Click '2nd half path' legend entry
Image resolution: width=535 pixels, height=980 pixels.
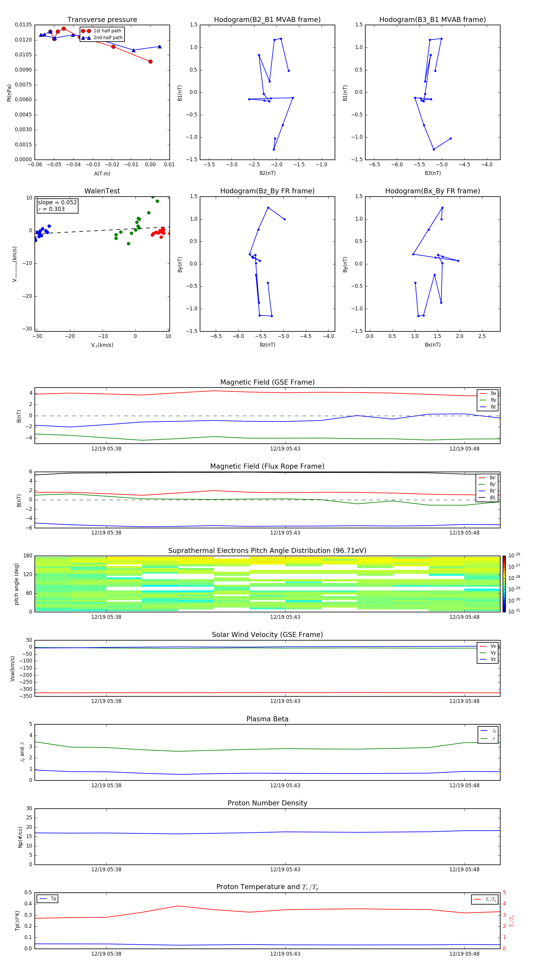click(x=103, y=38)
